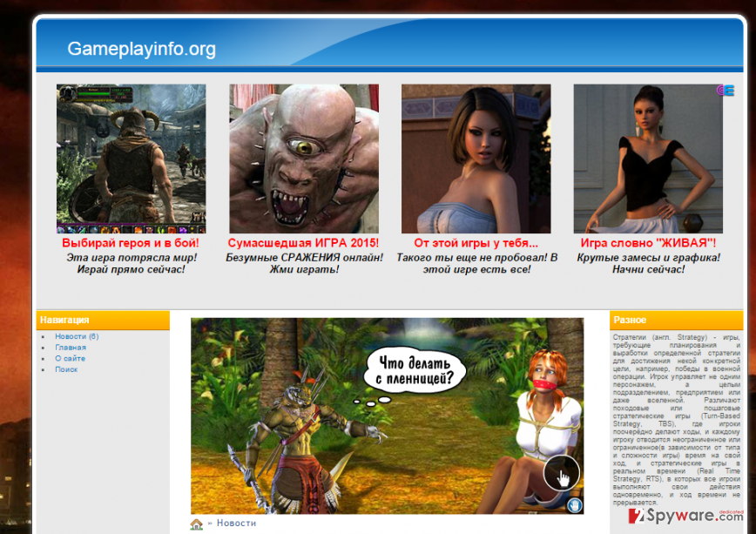Click the strategy description text under 'Разное'
Screen dimensions: 756x534
click(x=677, y=419)
